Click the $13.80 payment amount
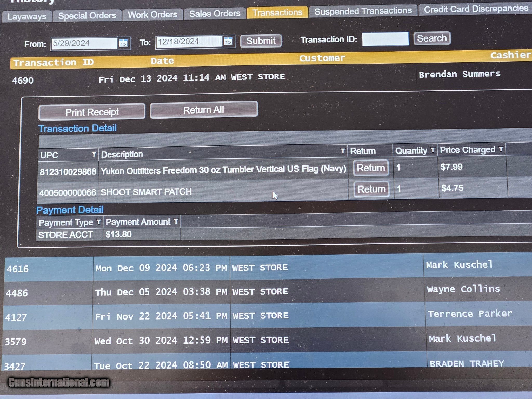The image size is (532, 399). tap(118, 234)
